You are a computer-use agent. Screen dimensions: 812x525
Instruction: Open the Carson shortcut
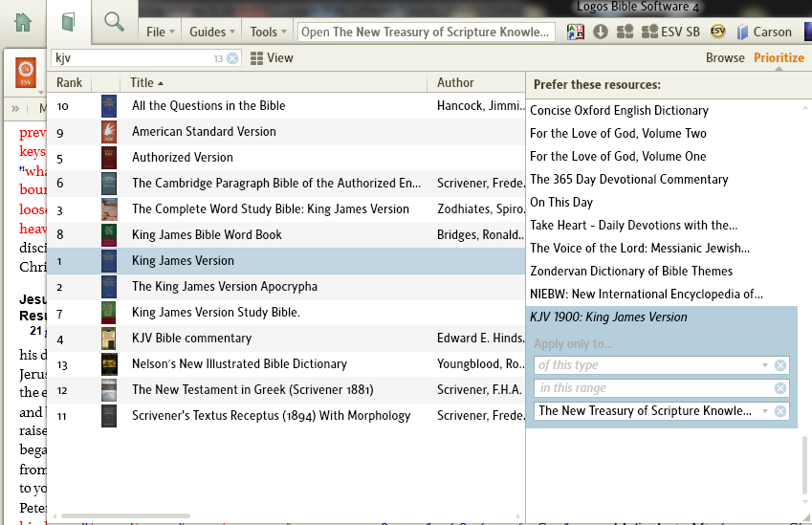click(764, 33)
